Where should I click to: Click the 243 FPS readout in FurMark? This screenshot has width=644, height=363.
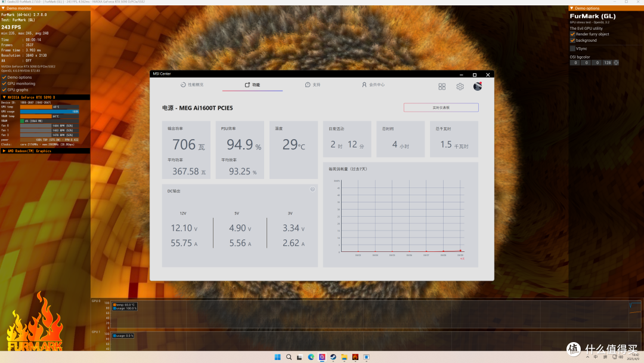click(11, 27)
